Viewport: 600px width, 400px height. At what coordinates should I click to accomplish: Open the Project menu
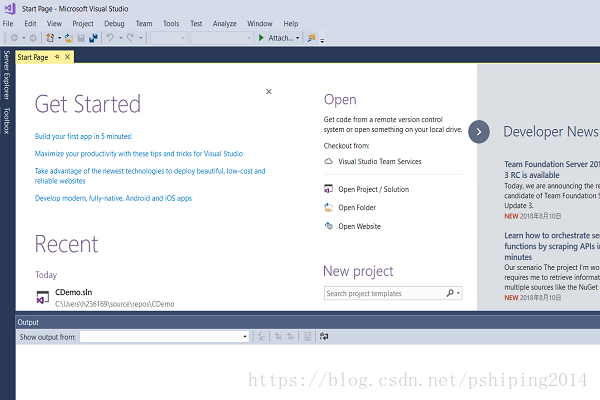pos(83,23)
